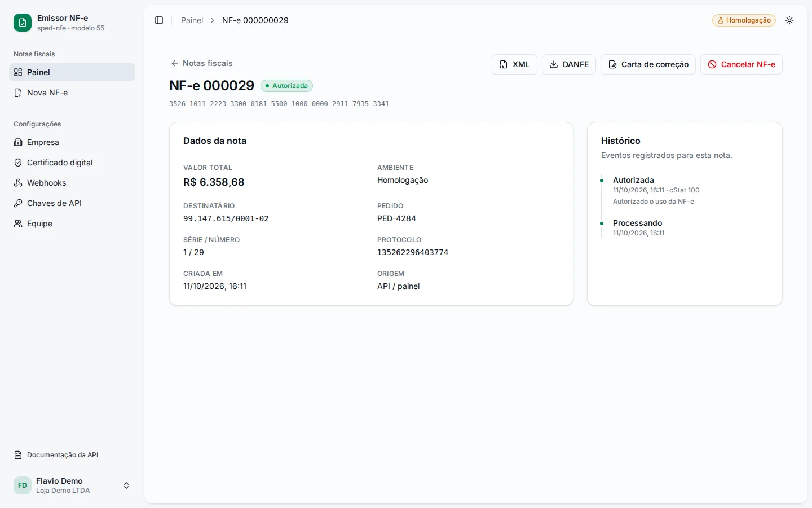
Task: Go back to Notas fiscais
Action: [202, 63]
